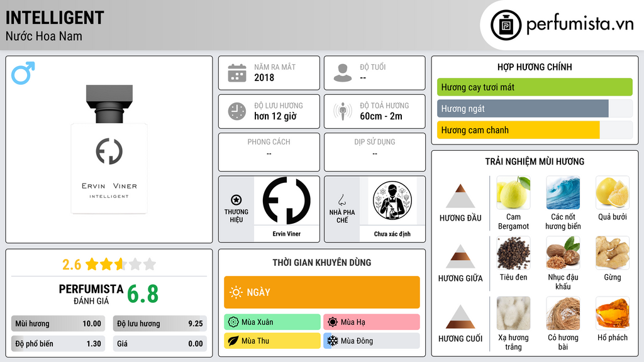Open the perfumista.vn site name
The width and height of the screenshot is (644, 362).
tap(580, 25)
